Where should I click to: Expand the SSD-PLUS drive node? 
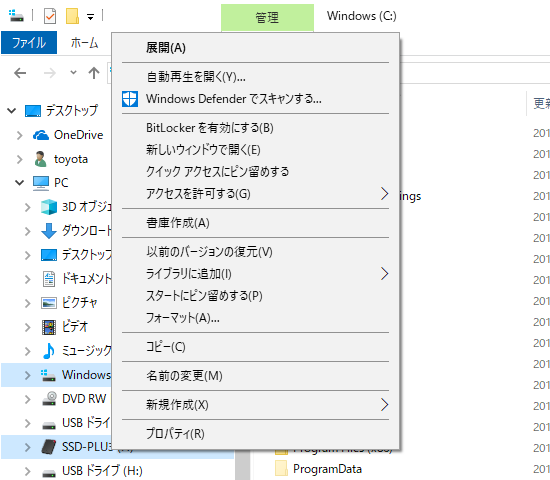coord(28,447)
